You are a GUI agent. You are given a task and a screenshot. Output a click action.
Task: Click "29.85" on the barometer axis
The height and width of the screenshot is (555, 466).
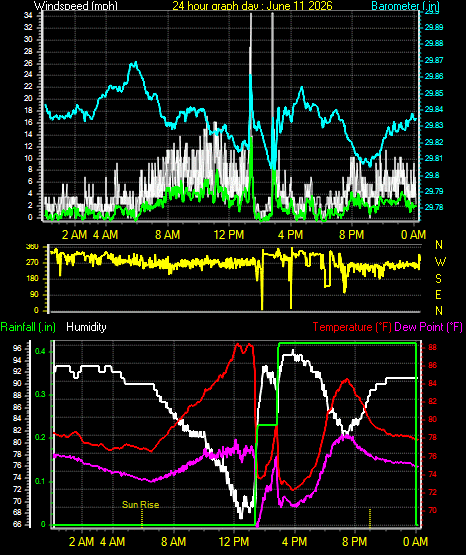coord(433,93)
